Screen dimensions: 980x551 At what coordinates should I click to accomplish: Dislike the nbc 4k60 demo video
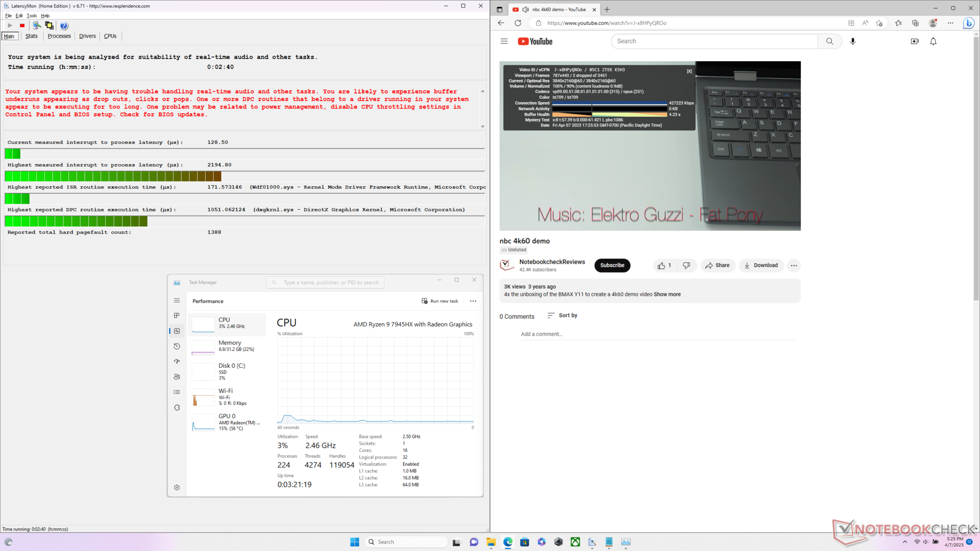[x=687, y=265]
